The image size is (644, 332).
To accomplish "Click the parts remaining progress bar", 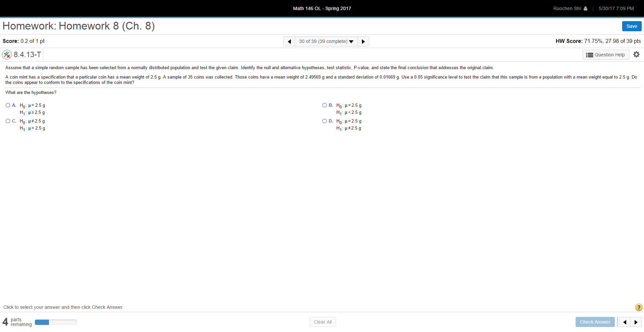I will (x=55, y=322).
